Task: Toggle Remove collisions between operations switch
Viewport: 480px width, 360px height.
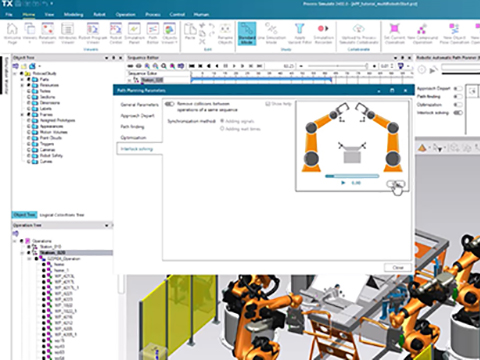Action: (x=170, y=104)
